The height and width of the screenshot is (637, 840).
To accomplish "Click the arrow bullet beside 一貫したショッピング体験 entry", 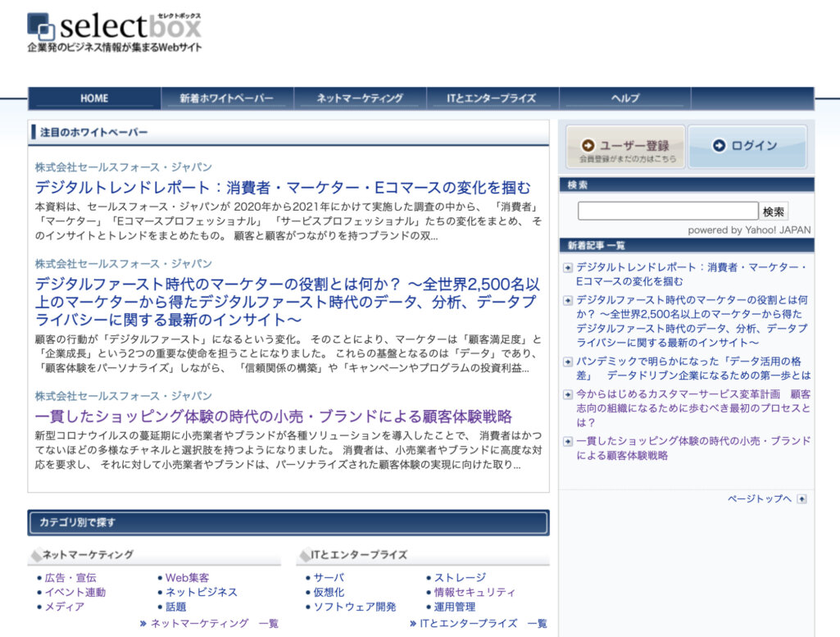I will coord(567,440).
